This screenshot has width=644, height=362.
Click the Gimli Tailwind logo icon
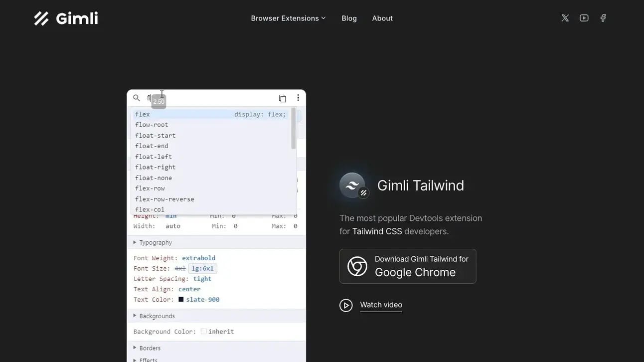tap(353, 185)
